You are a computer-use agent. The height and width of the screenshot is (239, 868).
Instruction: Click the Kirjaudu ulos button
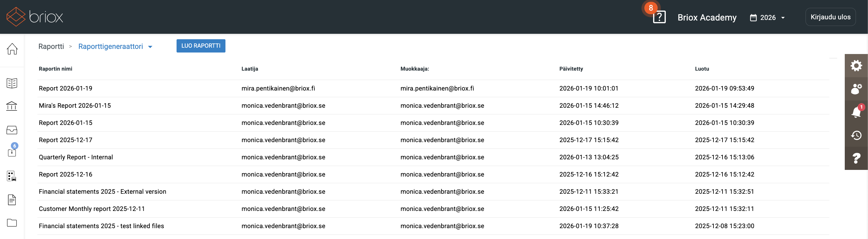(x=830, y=17)
